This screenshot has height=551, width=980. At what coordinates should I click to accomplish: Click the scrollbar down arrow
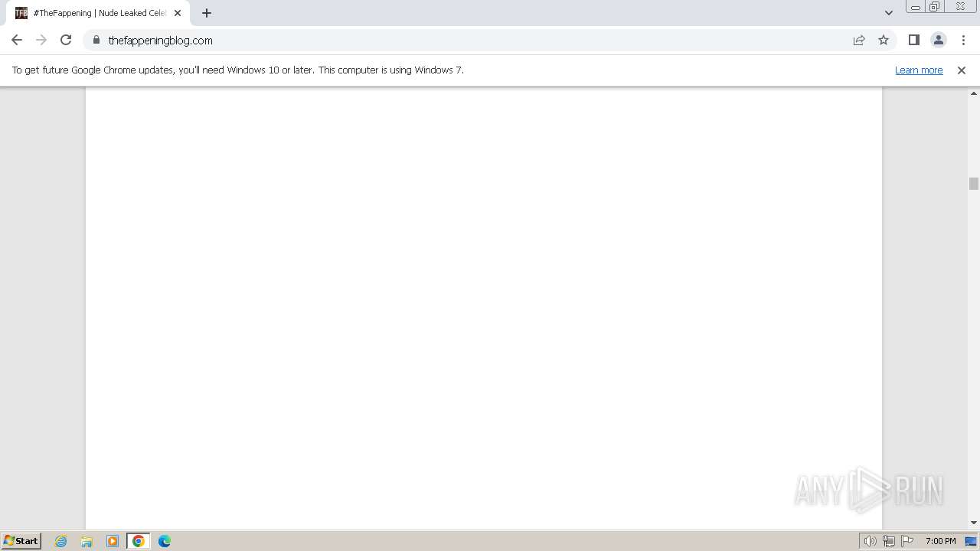pyautogui.click(x=974, y=523)
